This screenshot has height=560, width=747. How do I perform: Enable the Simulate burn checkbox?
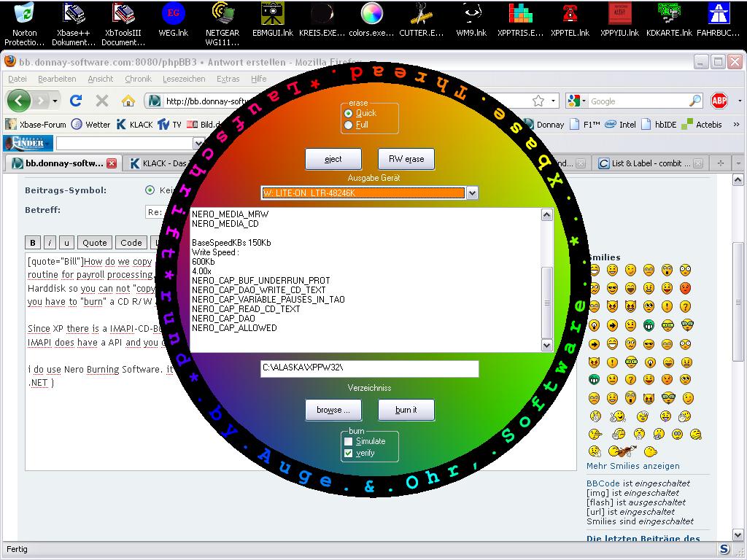click(349, 441)
